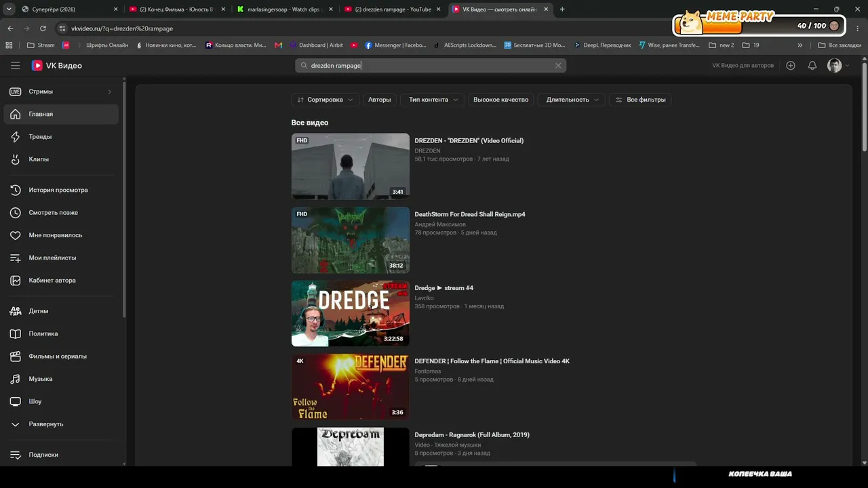
Task: Open Мои плейлисты
Action: [61, 258]
